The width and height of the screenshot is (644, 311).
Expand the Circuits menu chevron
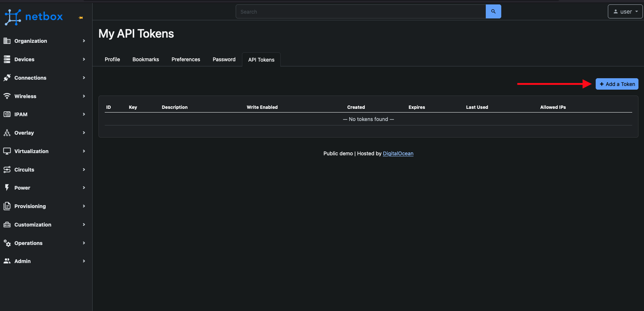click(84, 170)
